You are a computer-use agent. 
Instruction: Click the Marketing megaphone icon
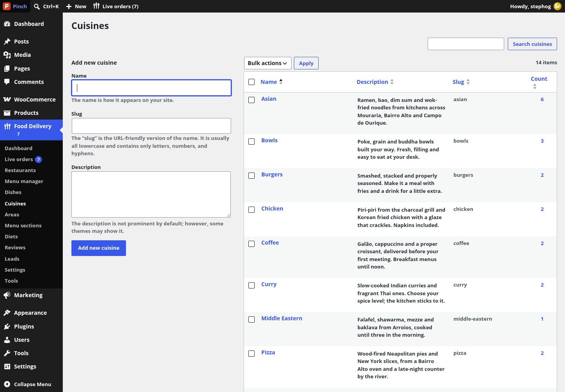tap(7, 295)
